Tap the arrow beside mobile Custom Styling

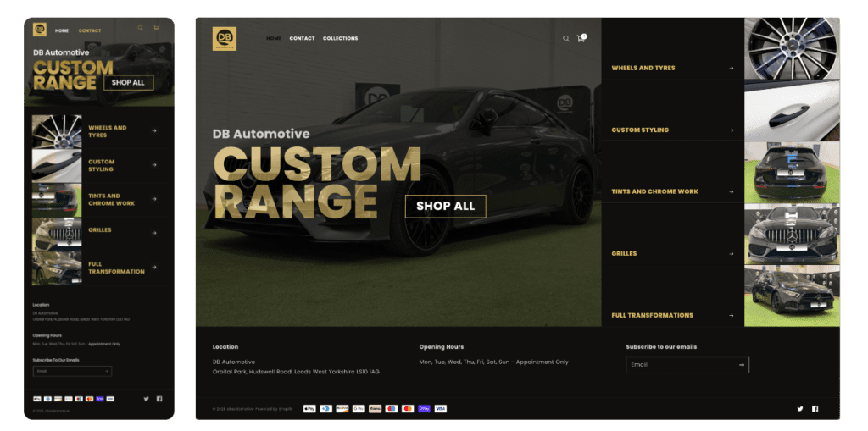coord(154,165)
